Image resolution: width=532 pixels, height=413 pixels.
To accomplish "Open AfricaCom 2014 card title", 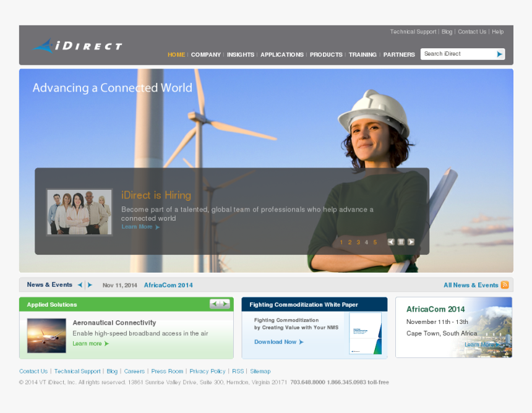I will click(x=435, y=309).
